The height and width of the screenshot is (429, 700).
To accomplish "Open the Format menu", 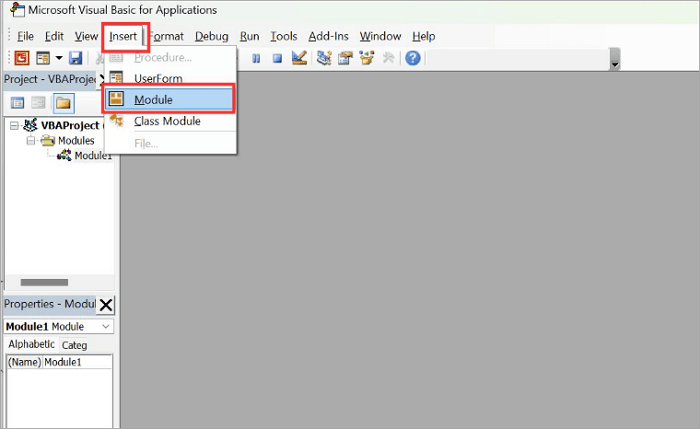I will point(166,36).
